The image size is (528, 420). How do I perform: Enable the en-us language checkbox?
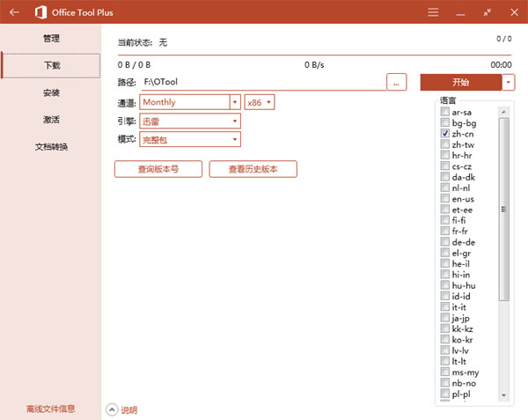[445, 199]
